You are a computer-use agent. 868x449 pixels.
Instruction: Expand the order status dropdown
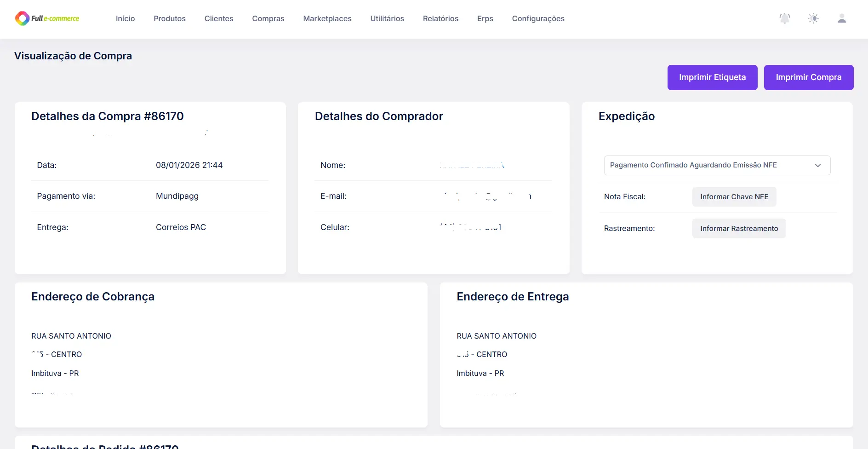click(717, 165)
